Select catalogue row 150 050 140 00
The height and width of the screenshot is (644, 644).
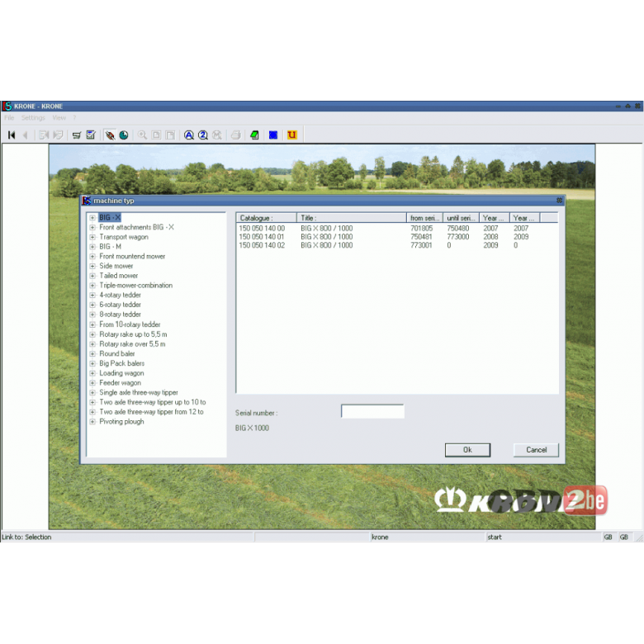[397, 229]
